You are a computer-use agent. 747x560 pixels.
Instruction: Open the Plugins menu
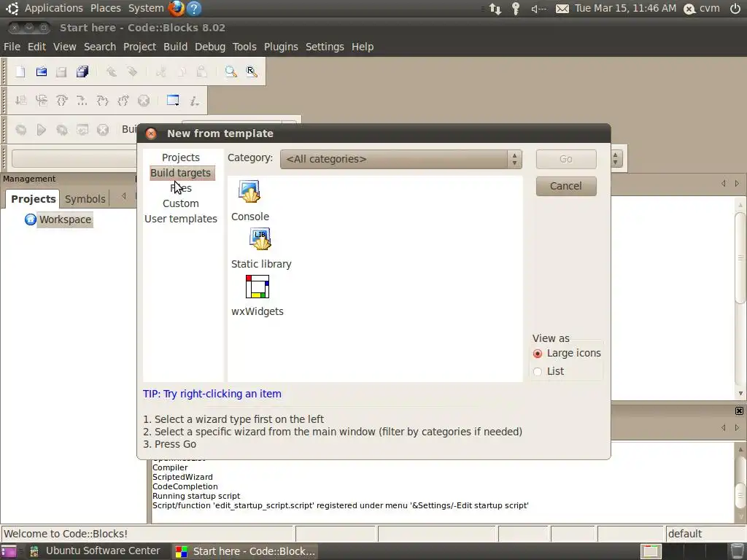tap(281, 47)
